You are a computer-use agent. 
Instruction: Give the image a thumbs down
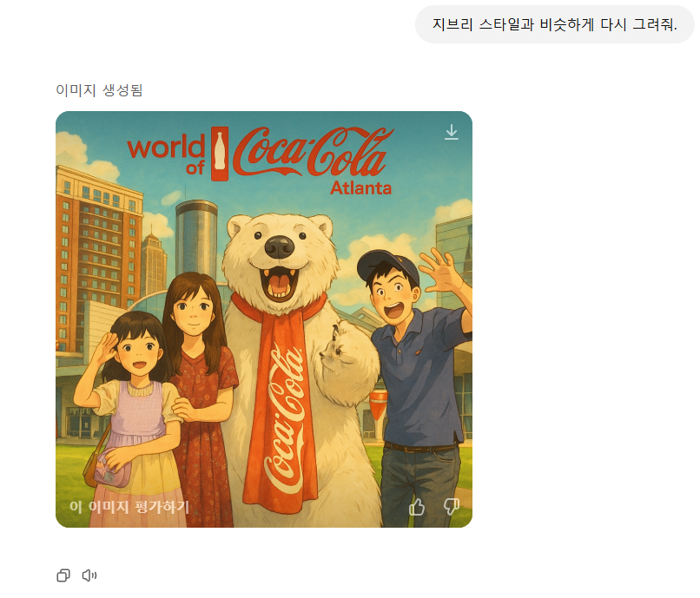click(x=452, y=507)
